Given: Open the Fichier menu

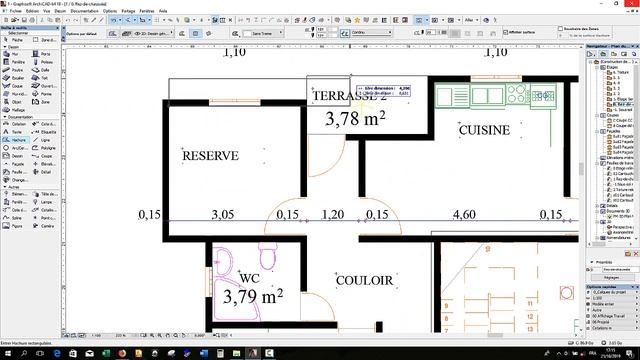Looking at the screenshot, I should (15, 11).
